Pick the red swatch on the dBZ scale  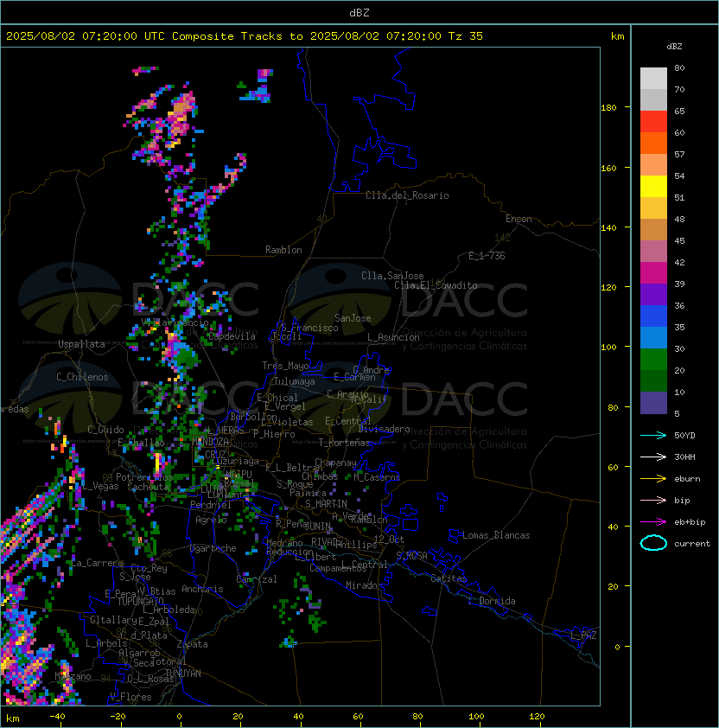click(653, 122)
